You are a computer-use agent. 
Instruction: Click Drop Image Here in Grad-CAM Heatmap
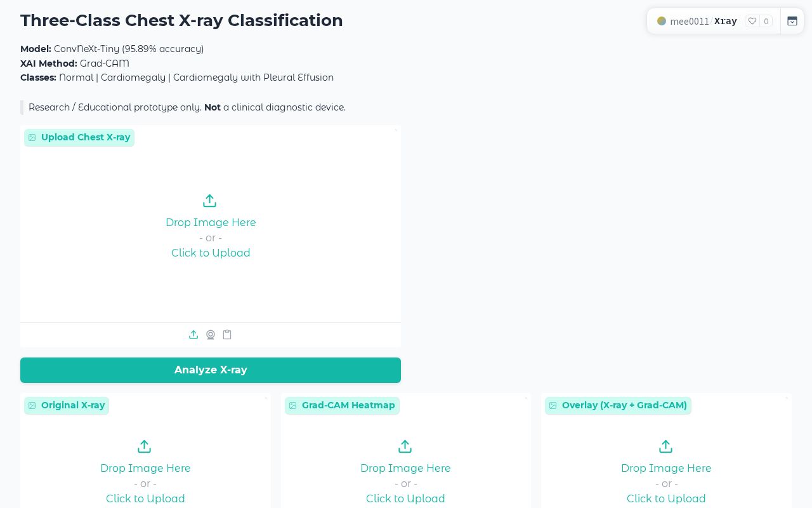(405, 468)
